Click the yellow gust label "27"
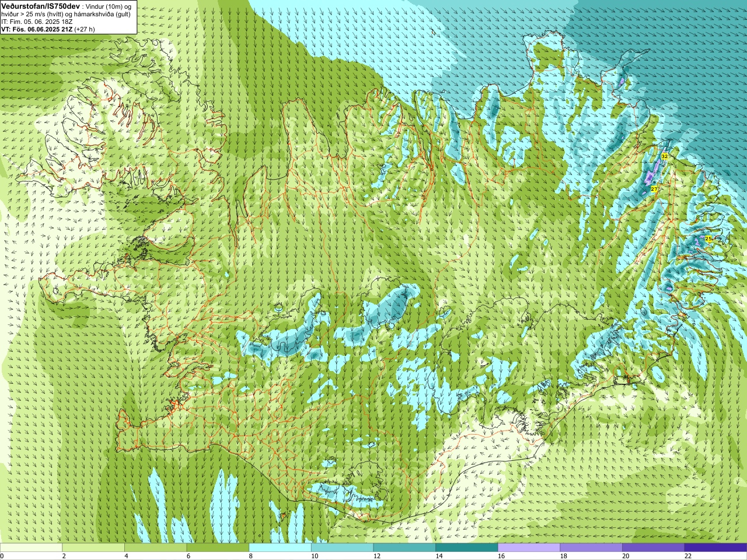 point(654,189)
